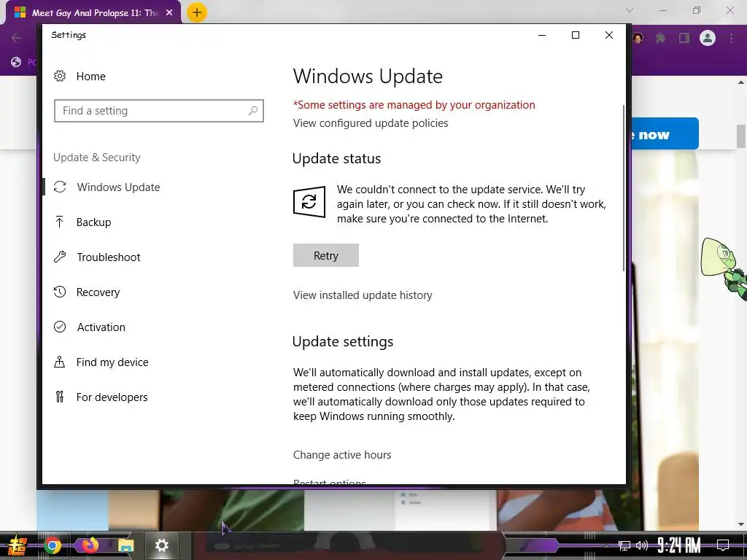Open the For developers tools icon
This screenshot has height=560, width=747.
click(x=60, y=397)
